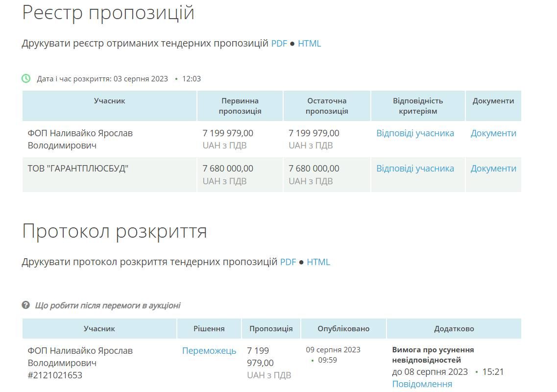
Task: Open PDF of the received tender proposals registry
Action: (279, 43)
